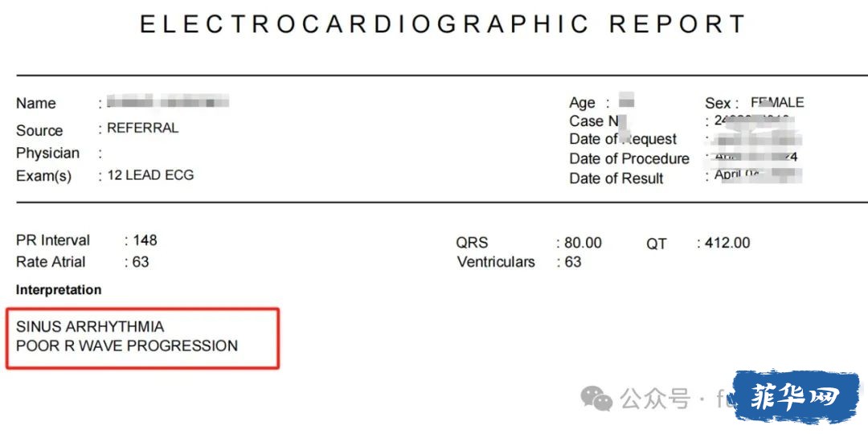868x434 pixels.
Task: Click the Date of Procedure label
Action: tap(629, 159)
